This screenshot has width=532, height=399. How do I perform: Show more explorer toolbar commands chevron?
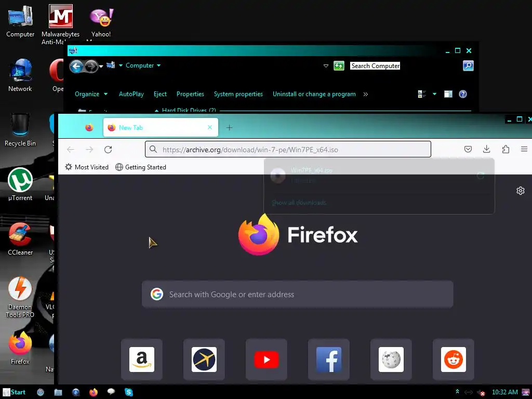[x=365, y=95]
